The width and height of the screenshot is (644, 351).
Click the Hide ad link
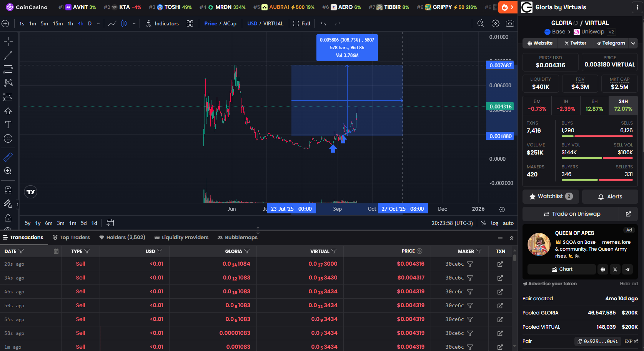[x=628, y=283]
